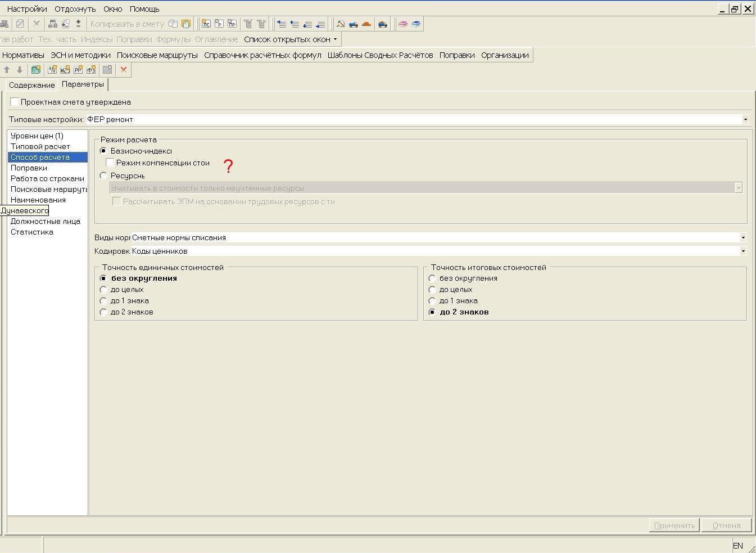Set total cost precision 'без округления'
756x553 pixels.
click(432, 278)
